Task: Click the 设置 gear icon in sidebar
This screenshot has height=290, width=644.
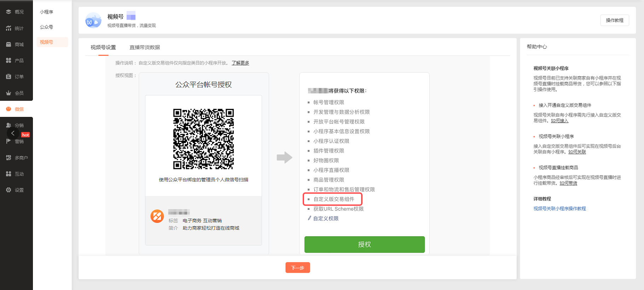Action: coord(8,190)
